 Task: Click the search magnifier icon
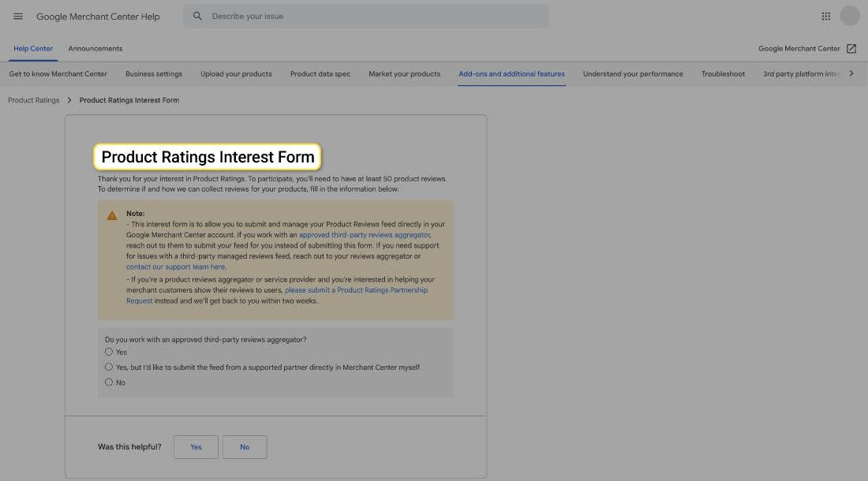click(x=197, y=17)
